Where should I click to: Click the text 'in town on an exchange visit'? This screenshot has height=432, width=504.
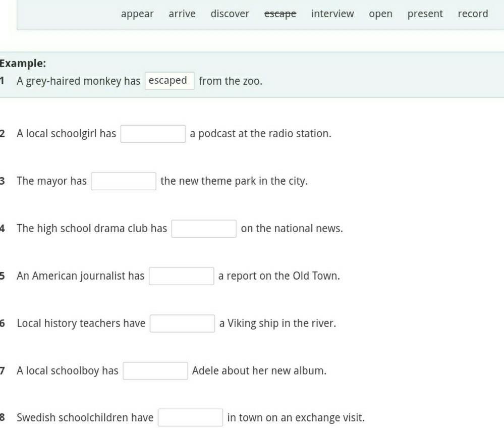pos(296,418)
